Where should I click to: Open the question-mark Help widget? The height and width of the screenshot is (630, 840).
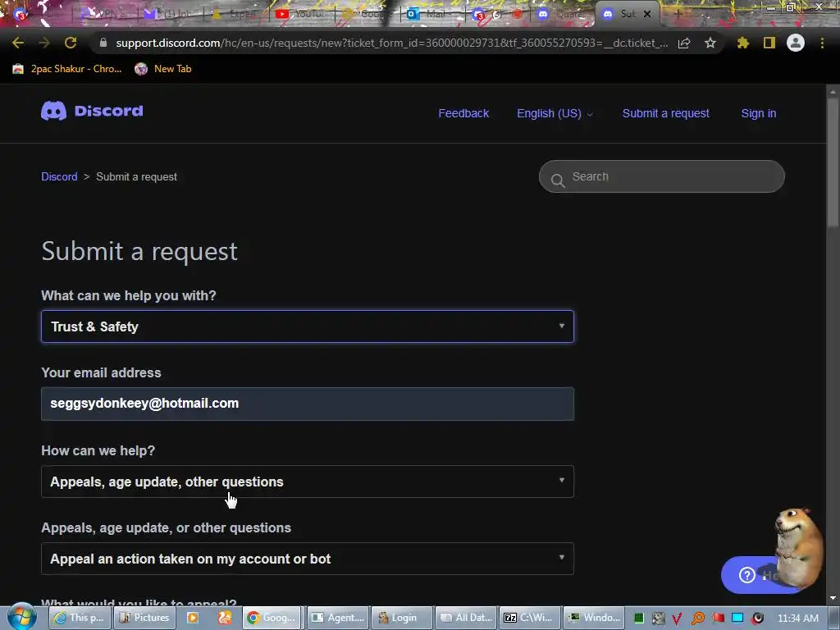tap(746, 575)
